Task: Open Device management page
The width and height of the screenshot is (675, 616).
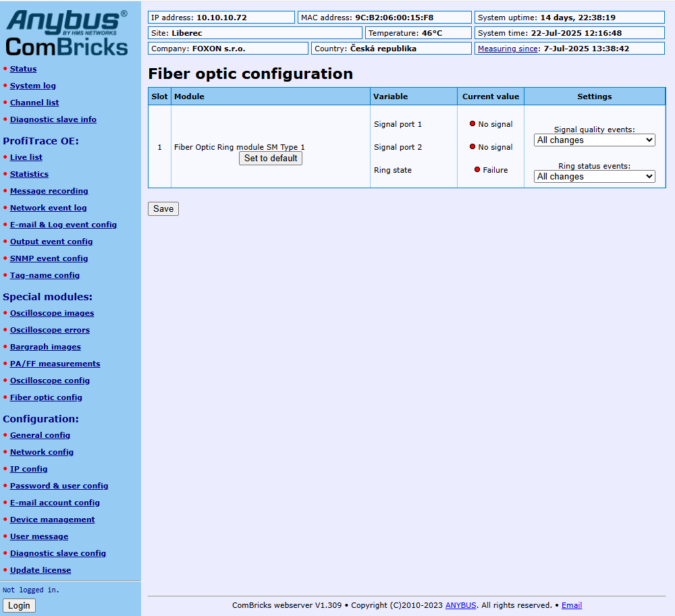Action: coord(53,520)
